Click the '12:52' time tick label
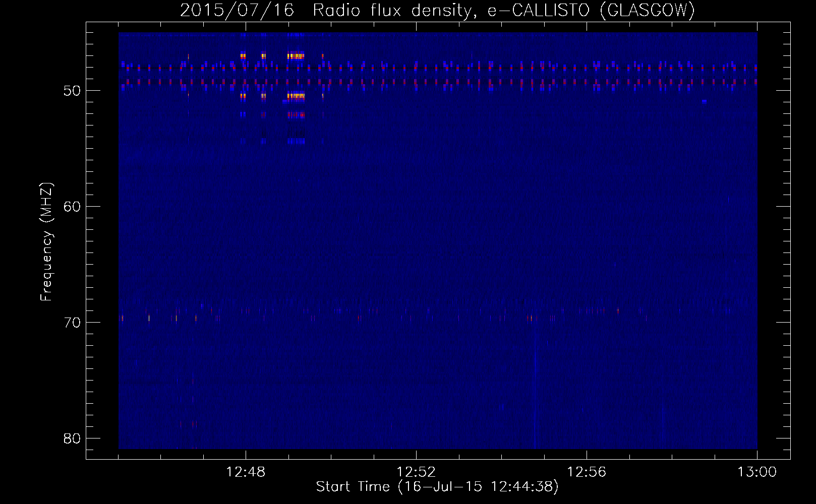Viewport: 816px width, 504px height. tap(416, 472)
